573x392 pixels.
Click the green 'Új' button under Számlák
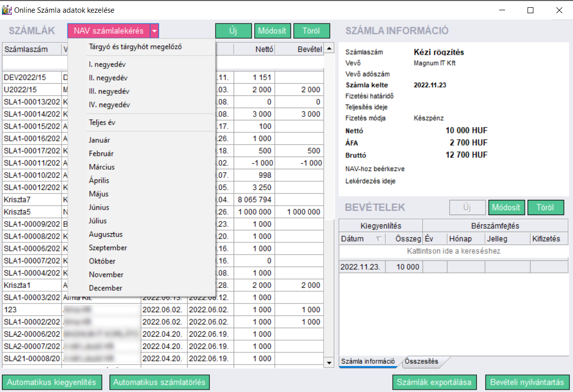pyautogui.click(x=233, y=31)
